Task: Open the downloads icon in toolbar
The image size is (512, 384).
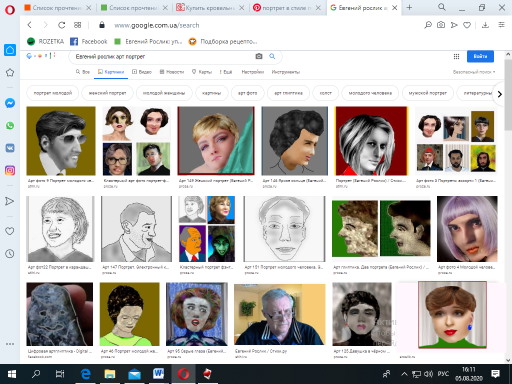Action: (485, 25)
